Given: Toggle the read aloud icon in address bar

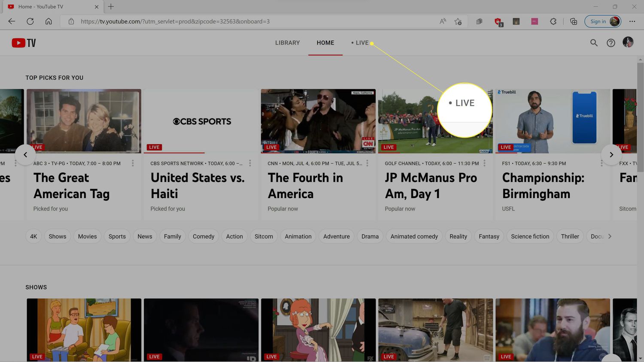Looking at the screenshot, I should click(x=443, y=21).
